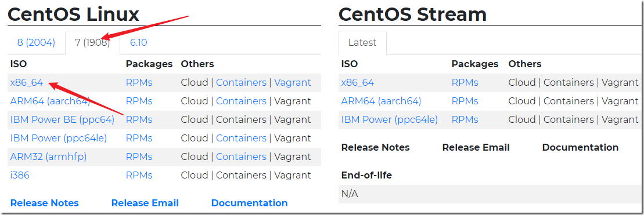Image resolution: width=644 pixels, height=215 pixels.
Task: Open the ARM64 (aarch64) ISO link in CentOS Linux
Action: point(50,101)
